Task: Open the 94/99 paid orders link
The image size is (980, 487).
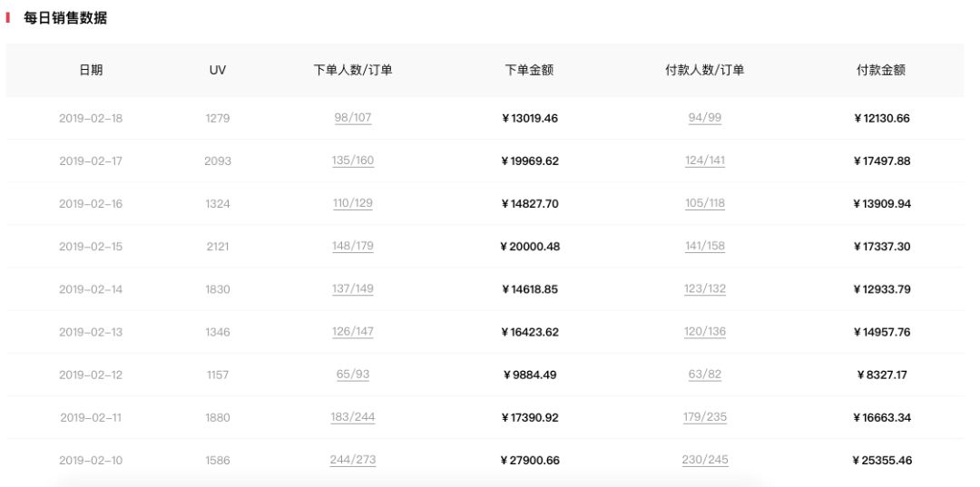Action: [x=705, y=118]
